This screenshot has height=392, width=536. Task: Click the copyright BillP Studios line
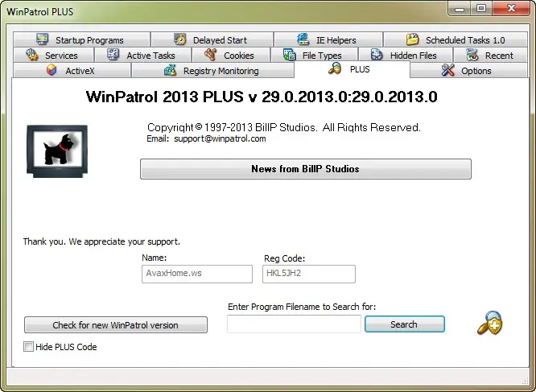click(x=284, y=127)
